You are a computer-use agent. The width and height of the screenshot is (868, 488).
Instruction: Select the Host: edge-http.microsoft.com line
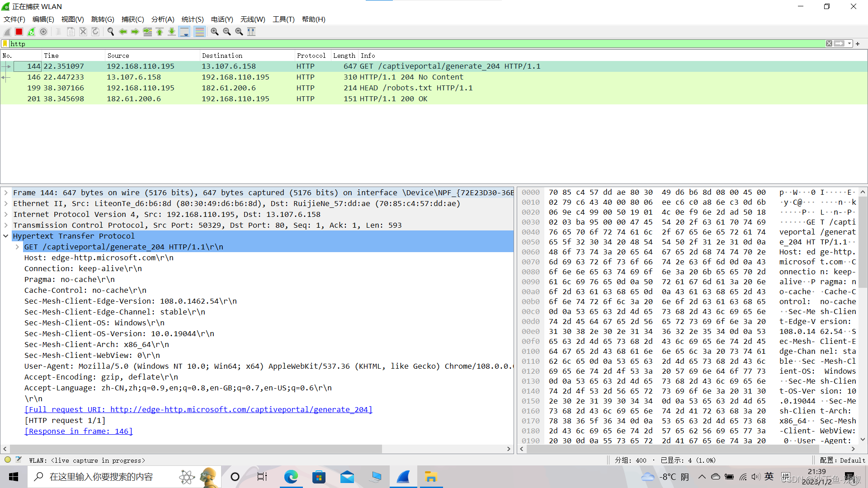point(99,258)
